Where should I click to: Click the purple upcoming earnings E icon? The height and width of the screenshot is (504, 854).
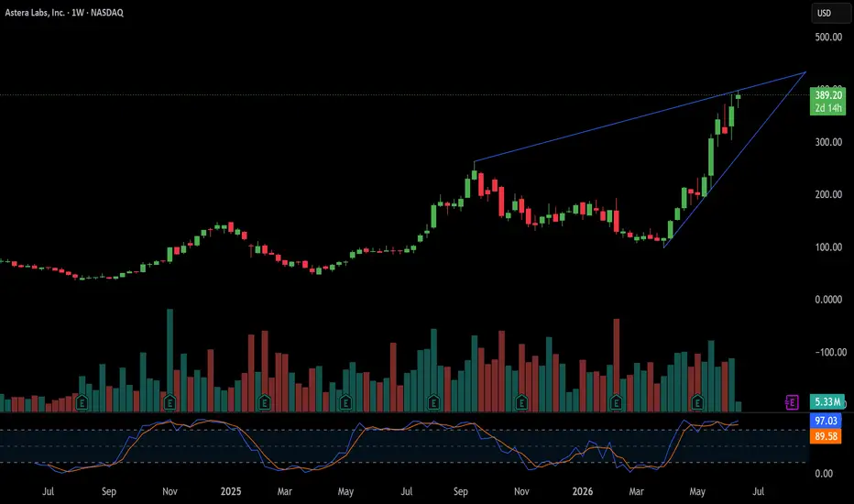(x=792, y=402)
